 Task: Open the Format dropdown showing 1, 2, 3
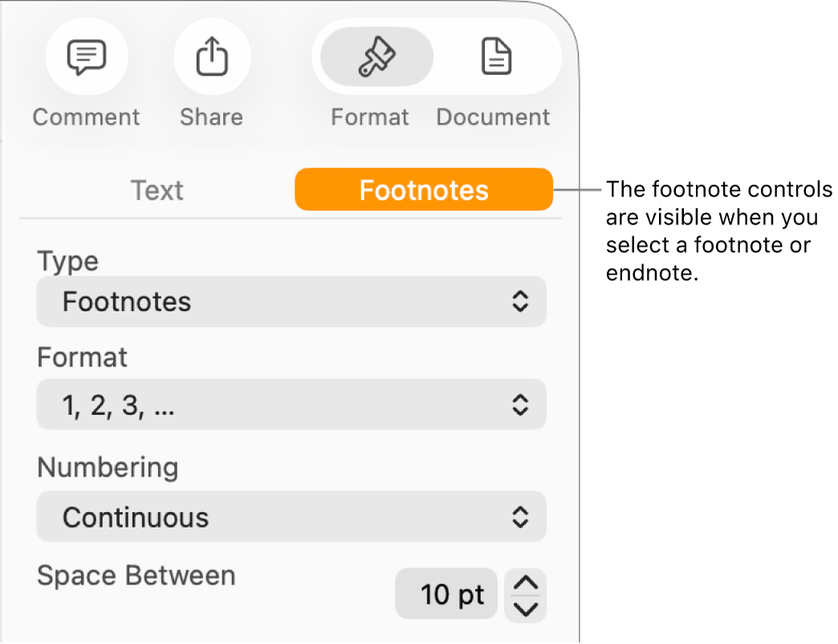click(x=291, y=405)
